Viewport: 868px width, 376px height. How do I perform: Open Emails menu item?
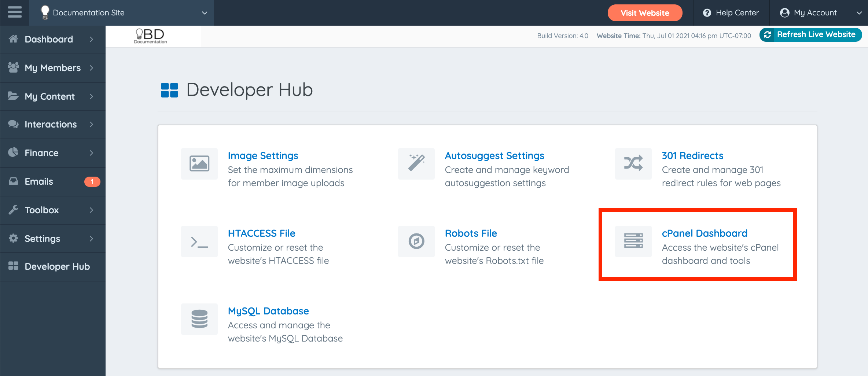tap(53, 182)
